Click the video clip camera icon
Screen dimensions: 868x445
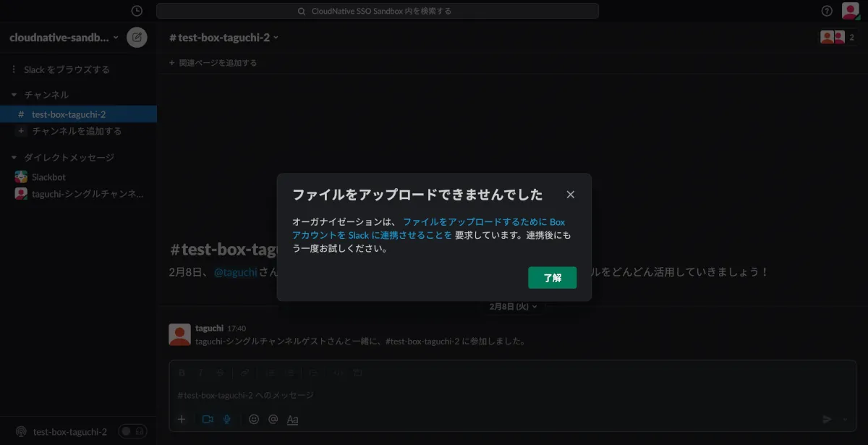(x=208, y=419)
